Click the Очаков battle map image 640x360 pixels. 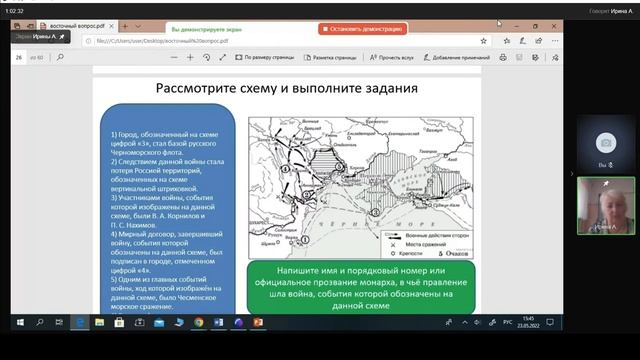[361, 188]
